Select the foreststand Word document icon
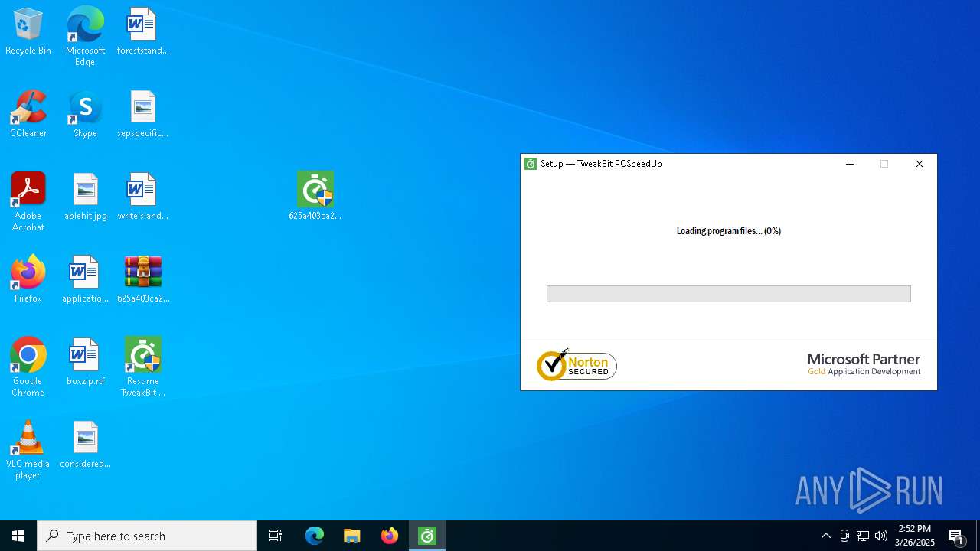 [x=142, y=32]
